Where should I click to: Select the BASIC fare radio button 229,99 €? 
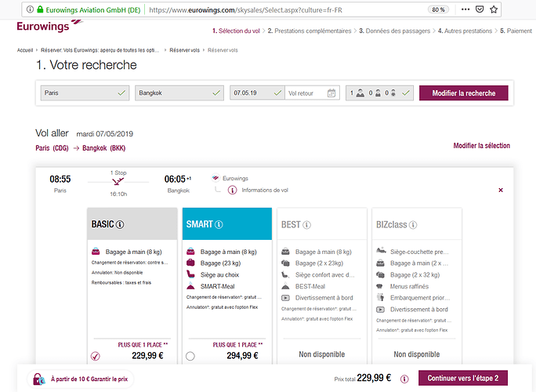96,357
